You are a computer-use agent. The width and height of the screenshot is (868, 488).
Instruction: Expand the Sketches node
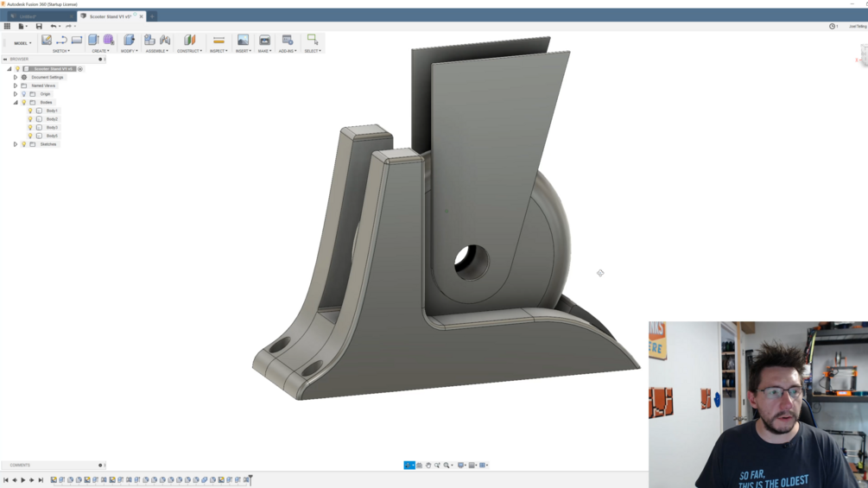[x=16, y=144]
